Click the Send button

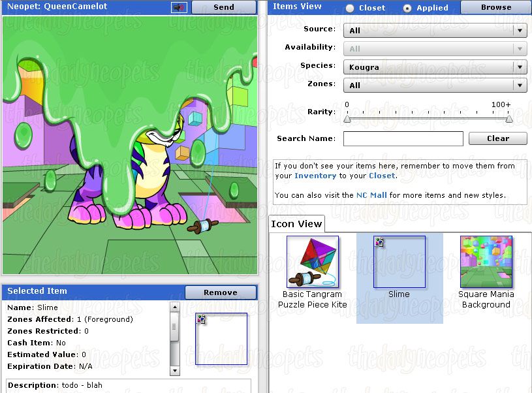pyautogui.click(x=224, y=7)
